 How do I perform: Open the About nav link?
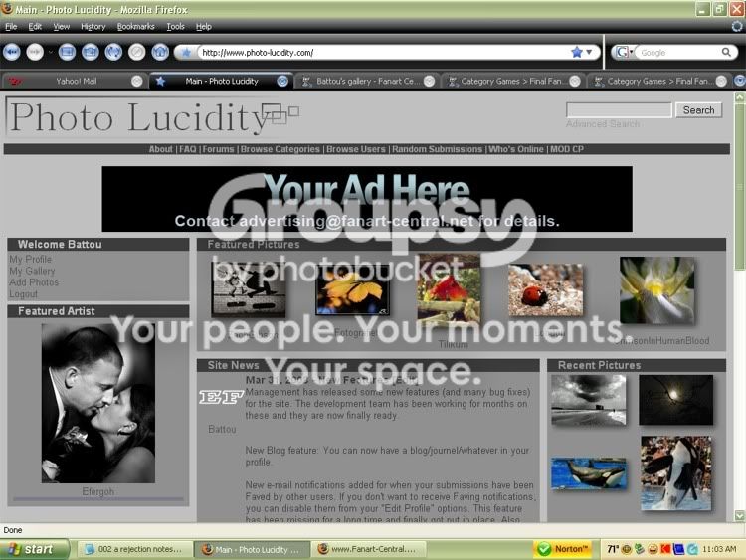161,149
